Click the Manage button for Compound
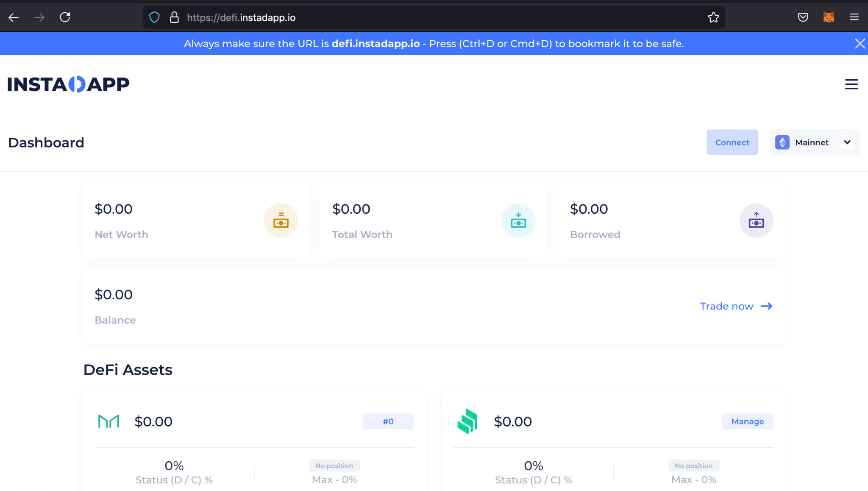 [747, 421]
